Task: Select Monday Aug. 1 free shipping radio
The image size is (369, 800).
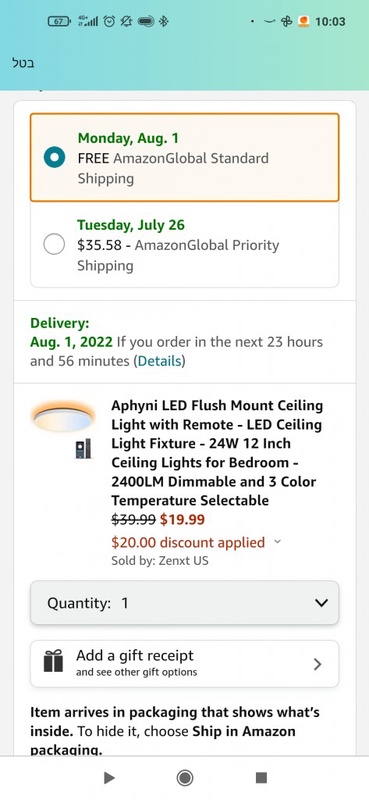Action: pyautogui.click(x=54, y=157)
